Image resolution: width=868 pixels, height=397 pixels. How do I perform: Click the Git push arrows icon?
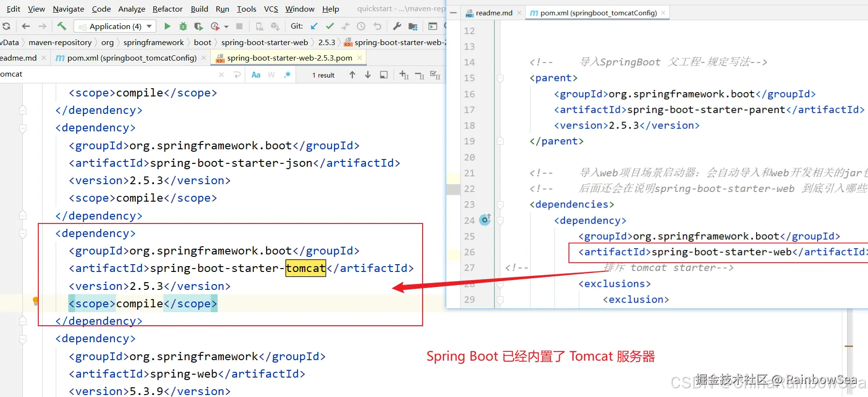(x=346, y=26)
